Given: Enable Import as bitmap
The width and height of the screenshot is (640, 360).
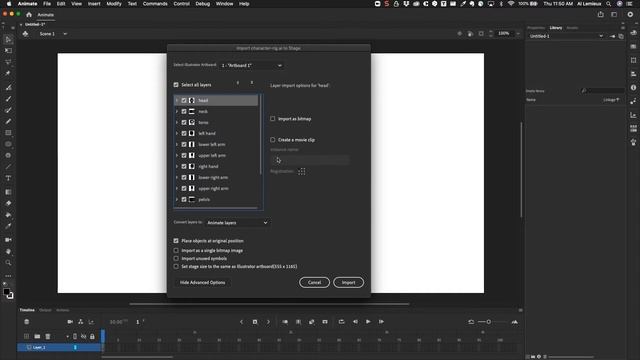Looking at the screenshot, I should coord(273,119).
